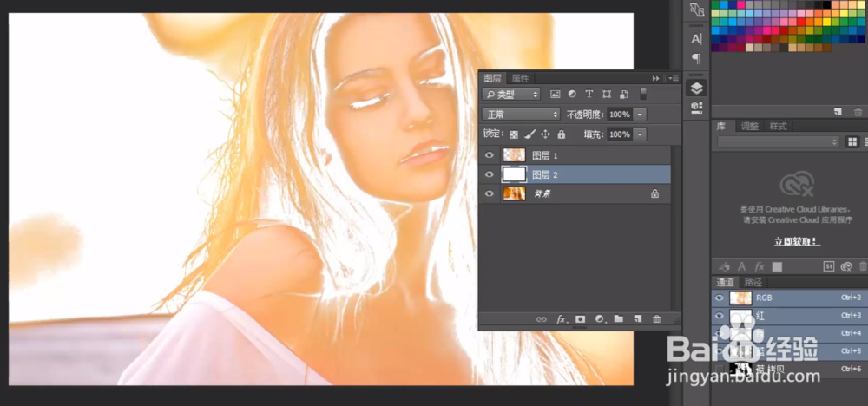Filter layers by shape layer icon
This screenshot has height=406, width=868.
pos(607,94)
